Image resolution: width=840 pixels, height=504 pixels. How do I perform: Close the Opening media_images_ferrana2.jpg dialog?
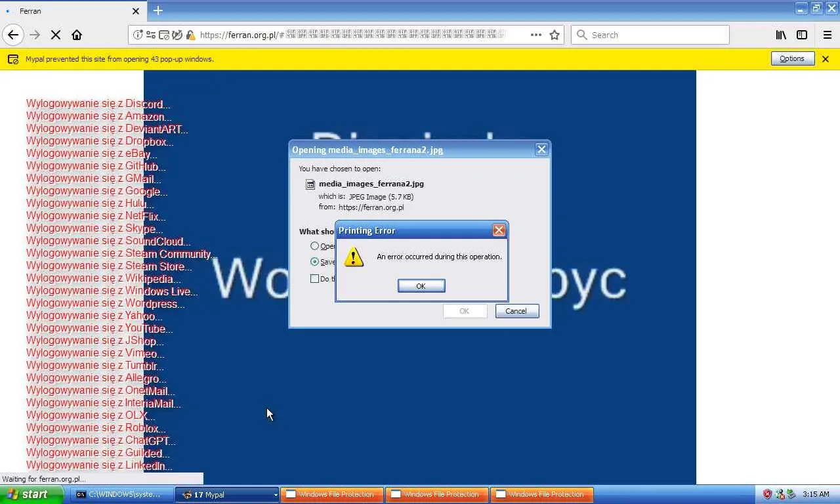pos(541,150)
